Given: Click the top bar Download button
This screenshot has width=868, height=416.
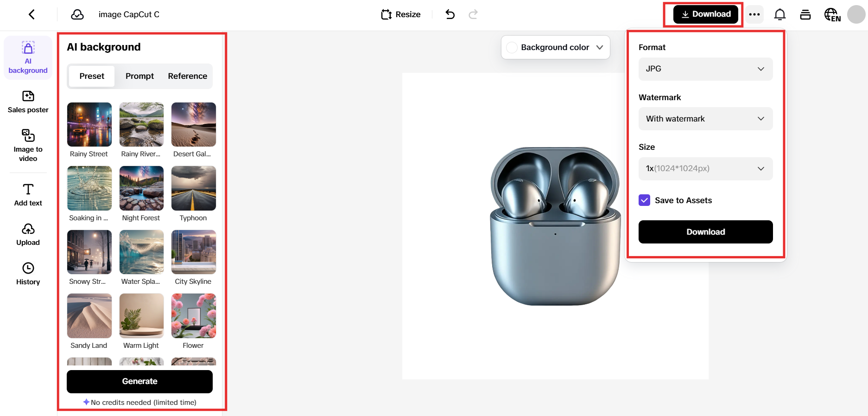Looking at the screenshot, I should [705, 14].
